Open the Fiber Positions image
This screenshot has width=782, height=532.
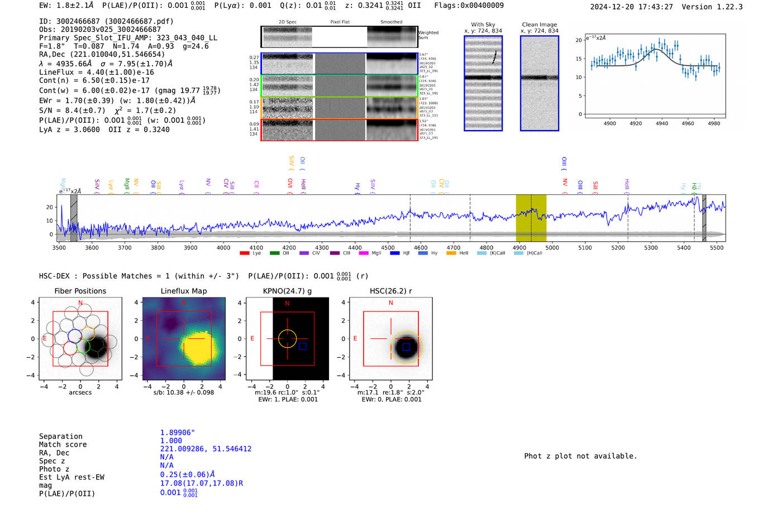[80, 339]
